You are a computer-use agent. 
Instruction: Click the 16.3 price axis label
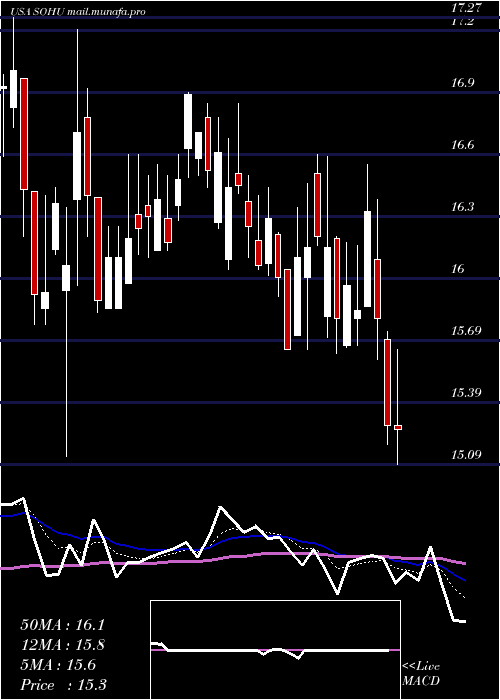click(x=464, y=207)
